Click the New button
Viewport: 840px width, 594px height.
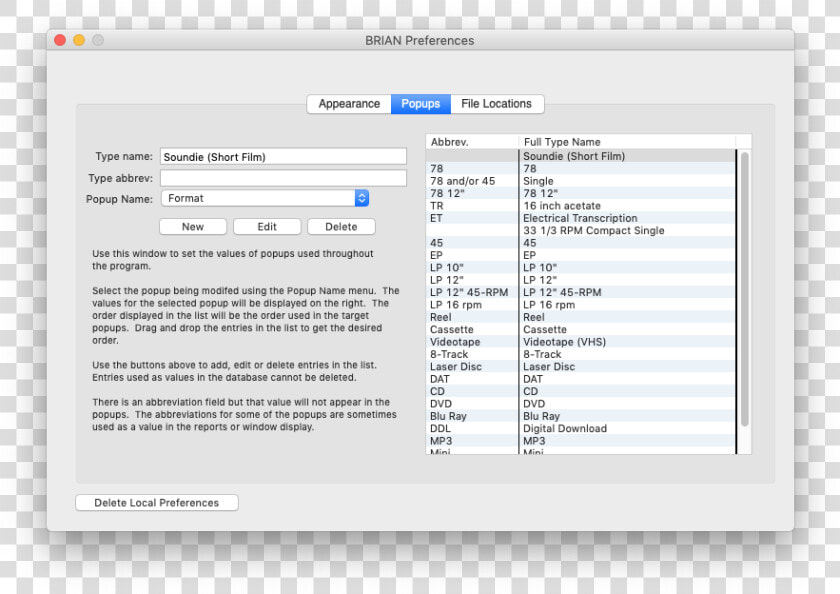193,227
